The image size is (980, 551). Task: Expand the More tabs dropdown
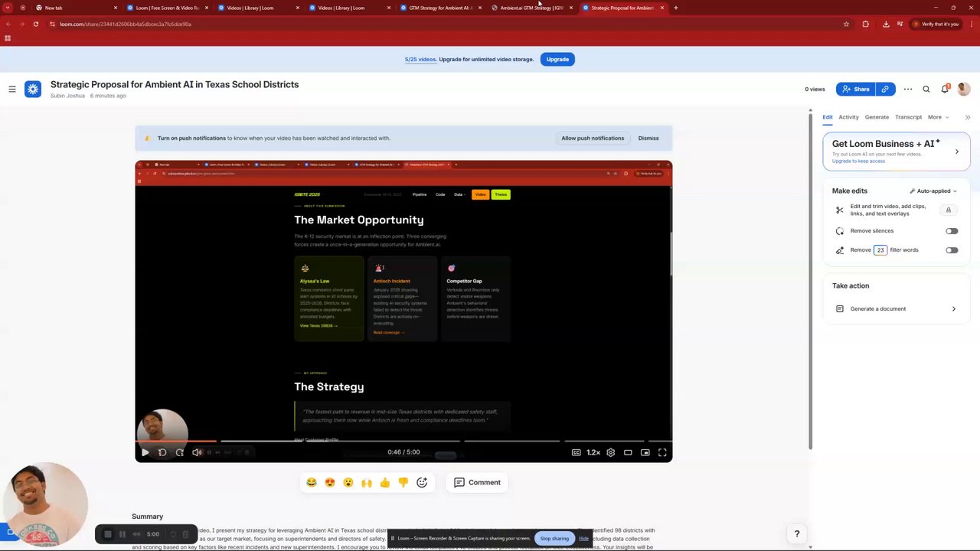[938, 117]
